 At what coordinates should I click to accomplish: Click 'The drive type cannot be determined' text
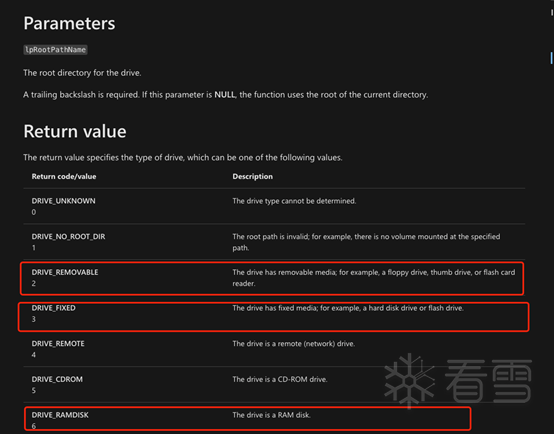pyautogui.click(x=294, y=201)
